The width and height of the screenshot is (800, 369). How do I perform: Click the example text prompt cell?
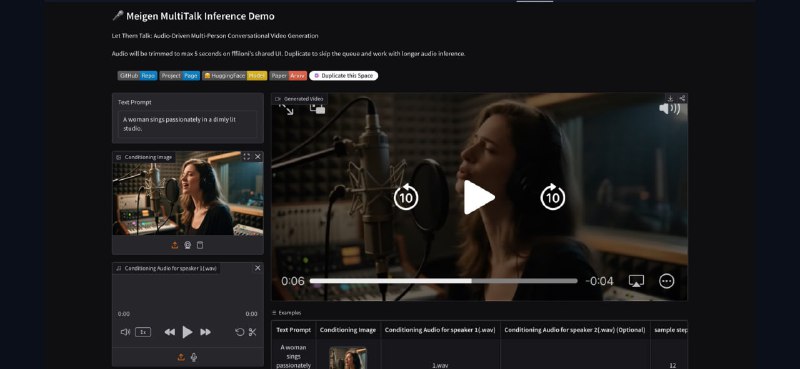click(x=293, y=356)
